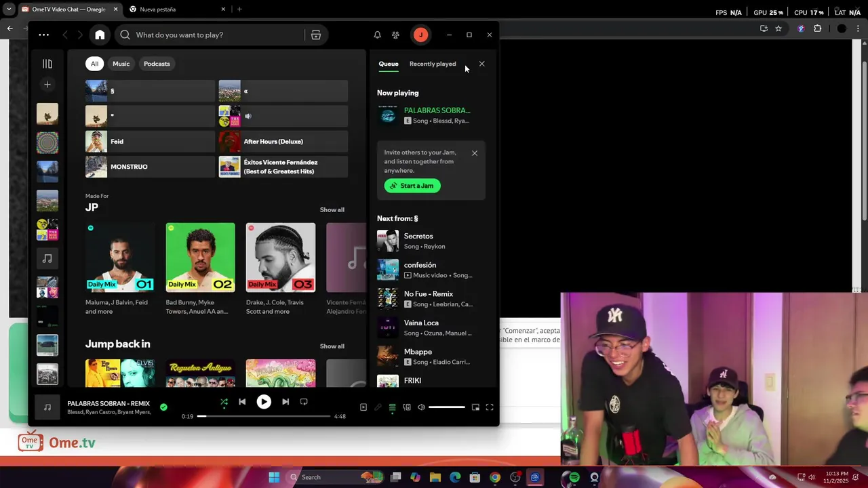Open Spotify from the taskbar
This screenshot has height=488, width=868.
tap(574, 477)
